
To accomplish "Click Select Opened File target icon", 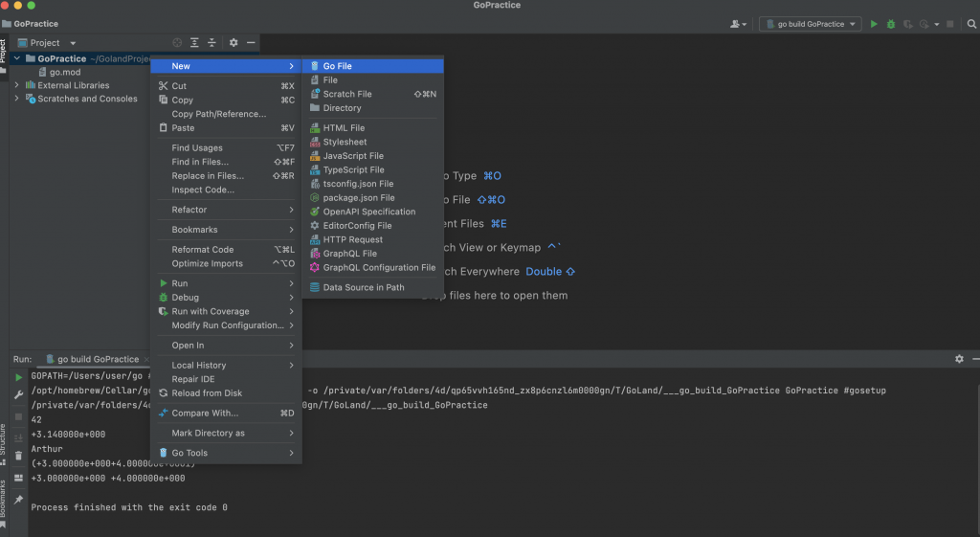I will pos(177,42).
